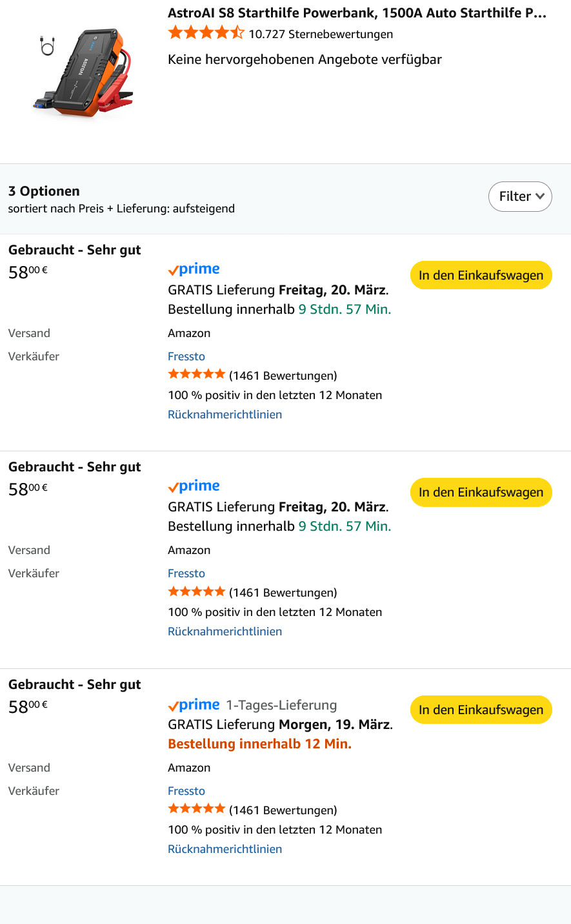Open Rücknahmerichtlinien for the first offer
The image size is (571, 924).
pos(225,415)
